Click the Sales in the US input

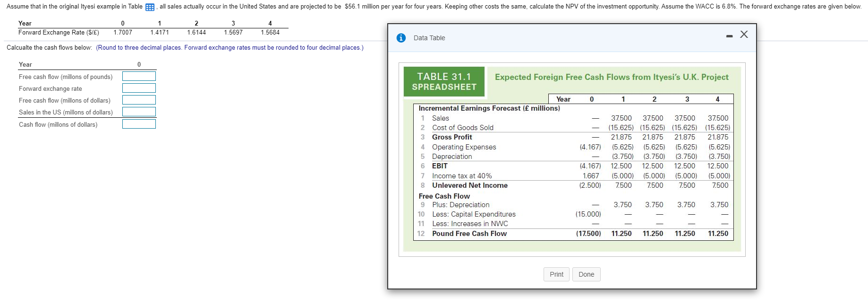139,112
